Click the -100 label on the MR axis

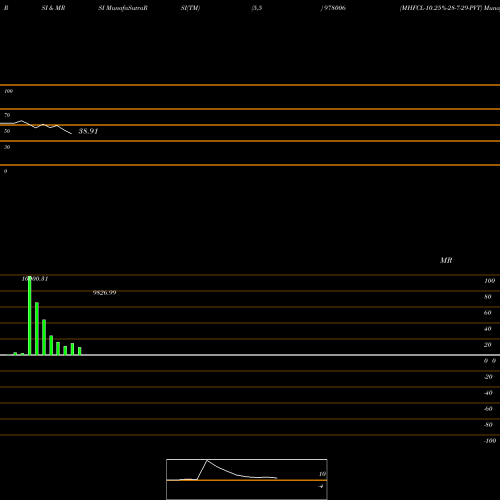coord(490,441)
